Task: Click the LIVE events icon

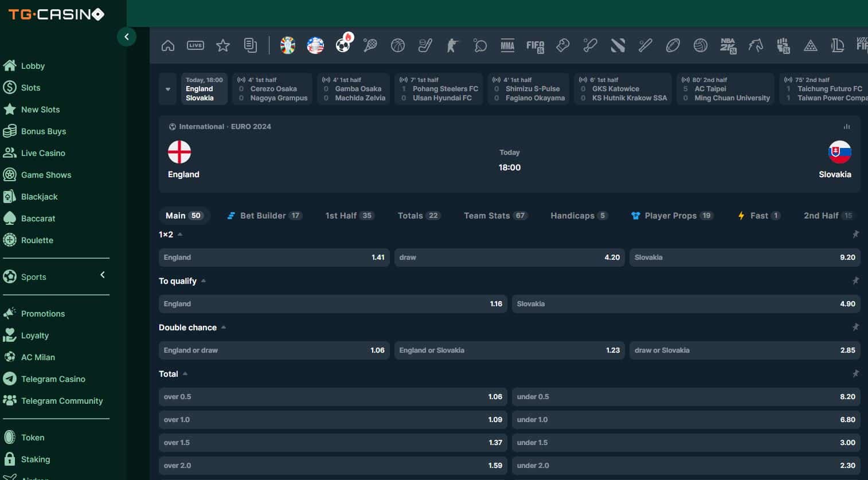Action: point(196,45)
